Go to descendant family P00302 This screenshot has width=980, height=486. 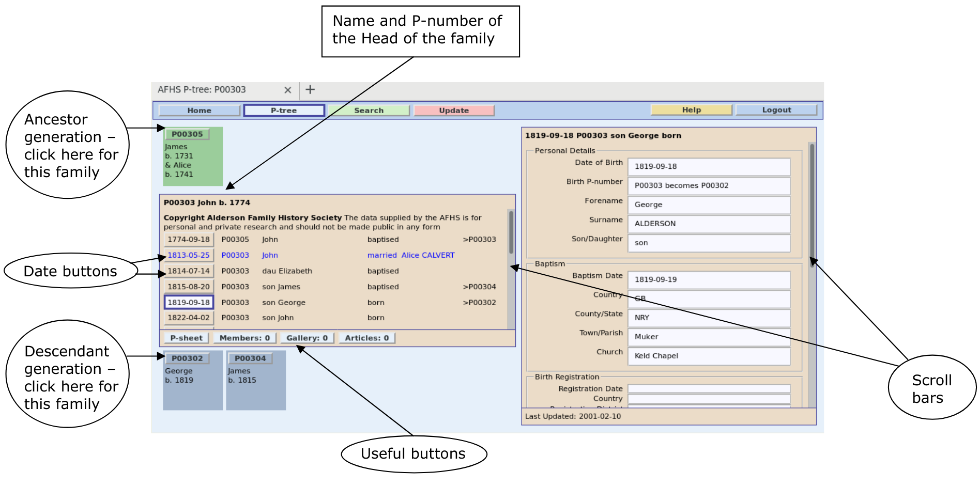(187, 358)
